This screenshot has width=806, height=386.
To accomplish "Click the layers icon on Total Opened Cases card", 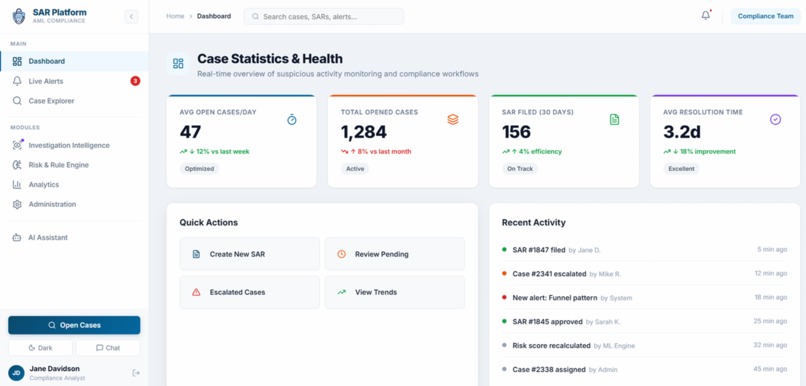I will (x=453, y=120).
